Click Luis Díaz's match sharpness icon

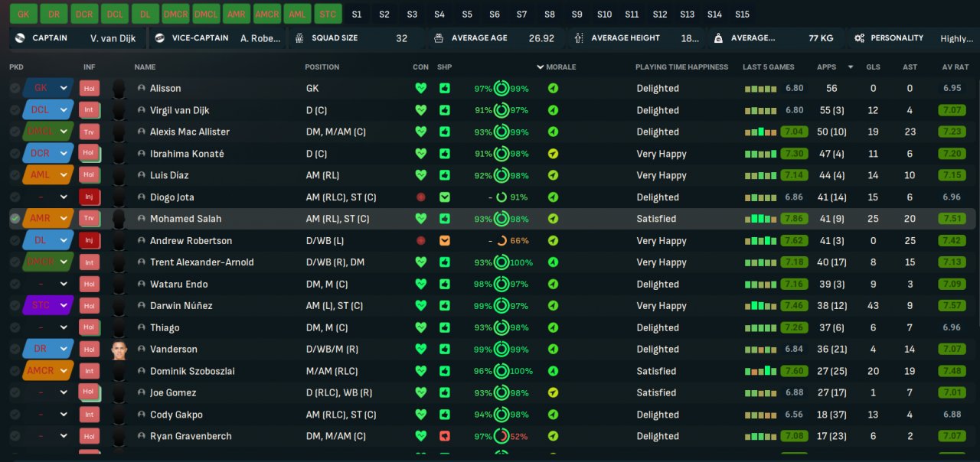[x=444, y=175]
